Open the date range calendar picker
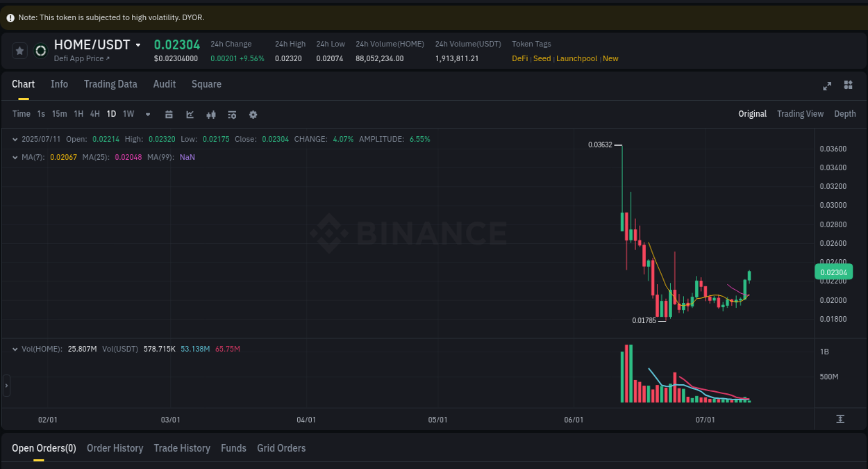Image resolution: width=868 pixels, height=469 pixels. coord(169,114)
